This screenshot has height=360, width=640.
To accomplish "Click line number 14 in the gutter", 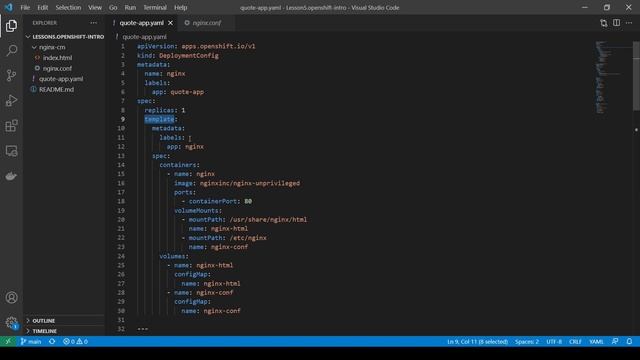I will 121,165.
